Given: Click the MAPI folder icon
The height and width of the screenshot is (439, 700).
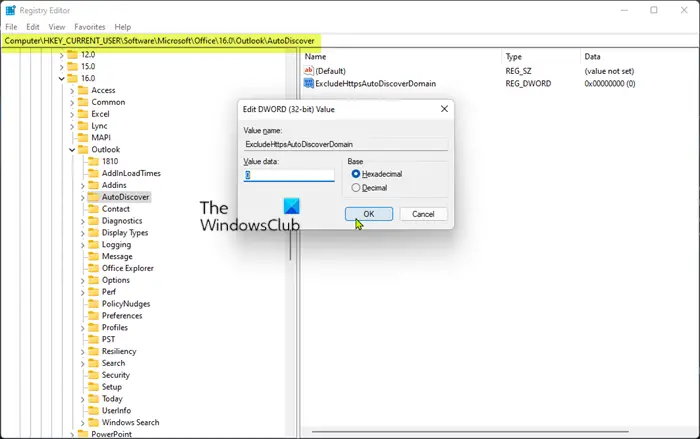Looking at the screenshot, I should 83,138.
